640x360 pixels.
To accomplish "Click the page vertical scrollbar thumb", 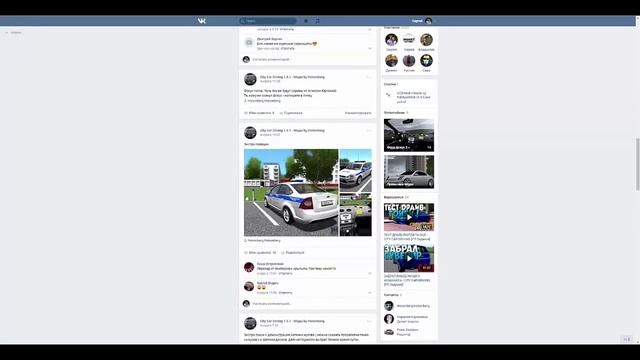I will [x=637, y=164].
